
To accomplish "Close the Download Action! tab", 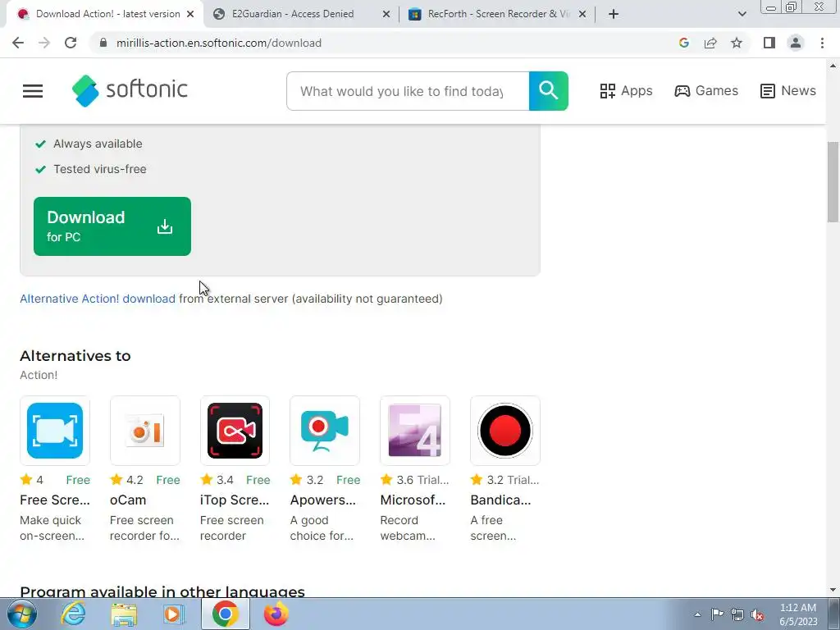I will [190, 15].
